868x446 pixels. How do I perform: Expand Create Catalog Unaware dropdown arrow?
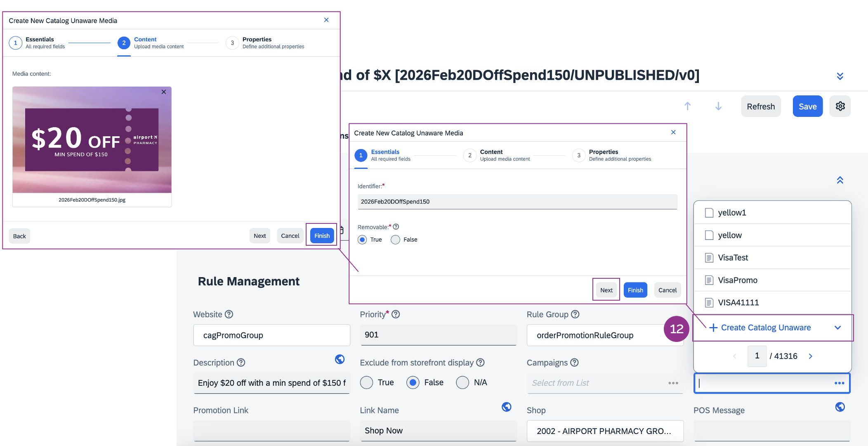[x=837, y=327]
